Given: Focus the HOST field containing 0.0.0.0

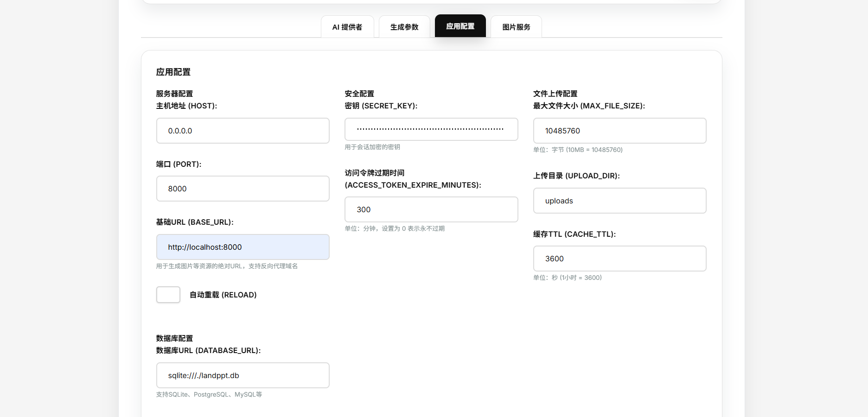Looking at the screenshot, I should (243, 131).
